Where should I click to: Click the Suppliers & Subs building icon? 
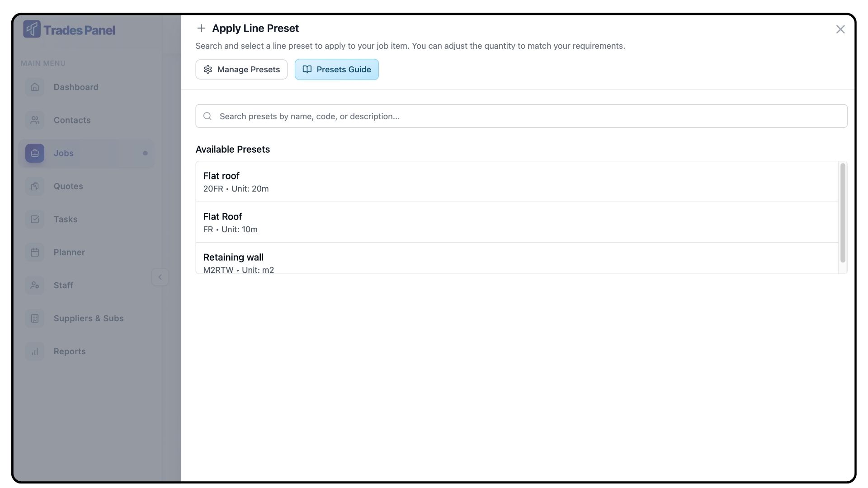(x=35, y=318)
